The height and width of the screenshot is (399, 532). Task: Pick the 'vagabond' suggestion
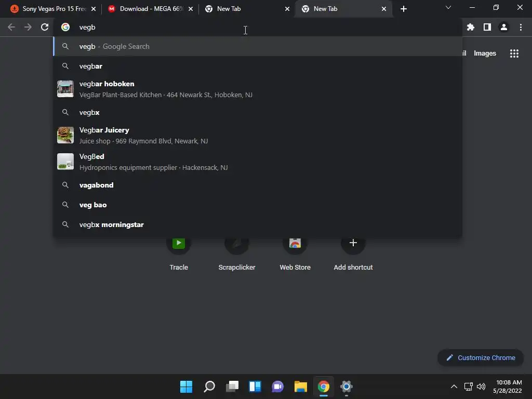(258, 185)
